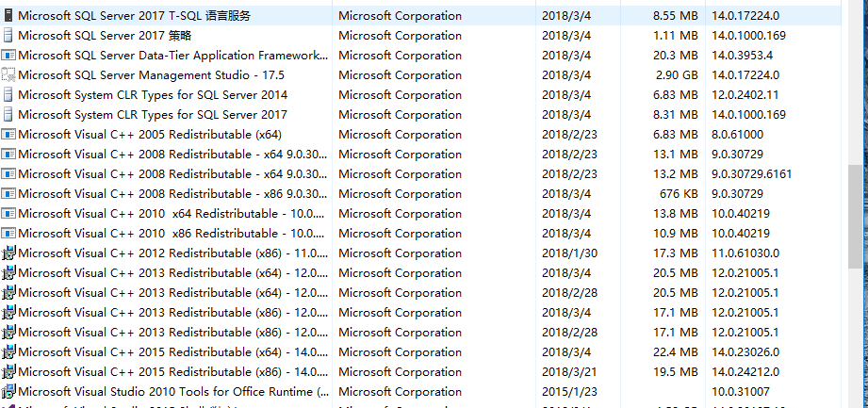Click the size value '20.3 MB'
The height and width of the screenshot is (408, 868).
[x=676, y=56]
